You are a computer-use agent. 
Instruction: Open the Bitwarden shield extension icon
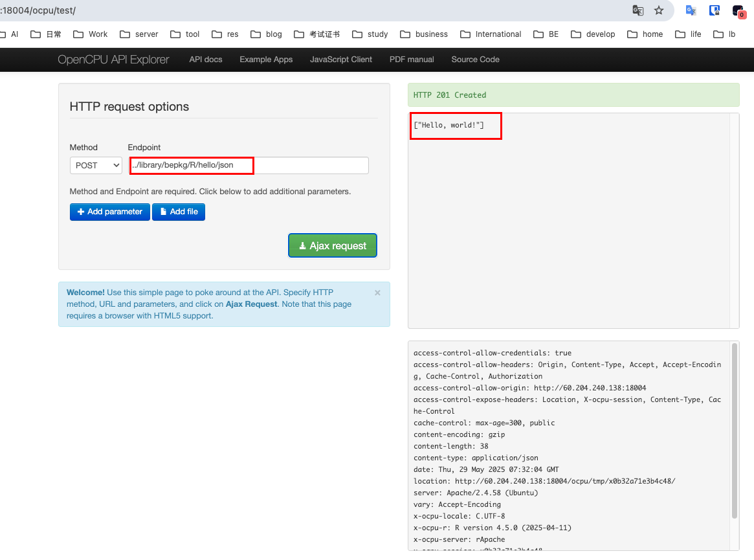click(715, 10)
